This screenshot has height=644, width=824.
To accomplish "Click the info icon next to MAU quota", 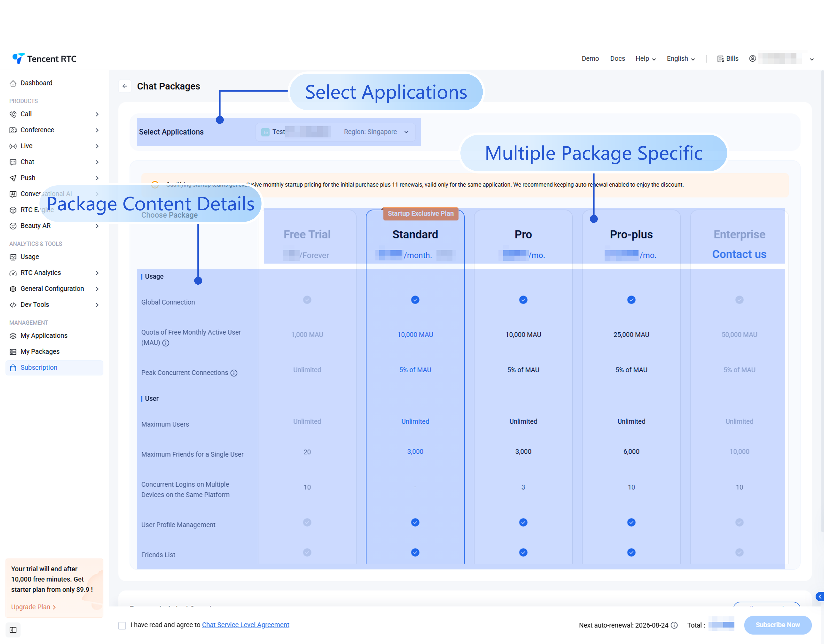I will click(x=166, y=343).
